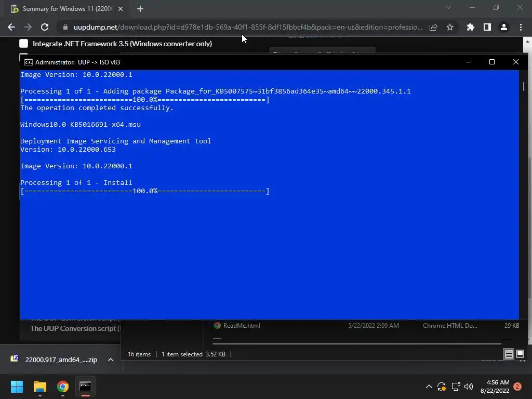Open volume control tray icon
Viewport: 532px width, 399px height.
469,387
